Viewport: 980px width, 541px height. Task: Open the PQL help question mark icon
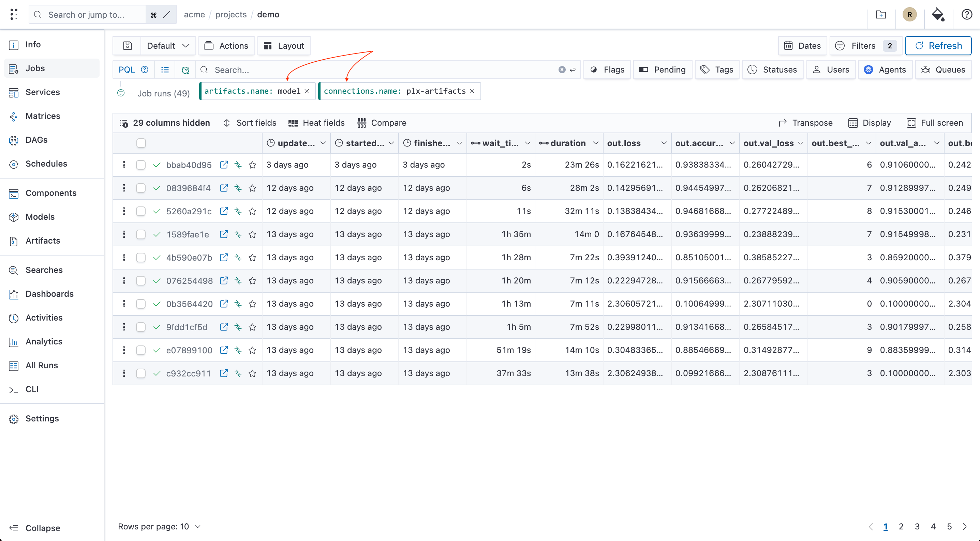pos(145,69)
